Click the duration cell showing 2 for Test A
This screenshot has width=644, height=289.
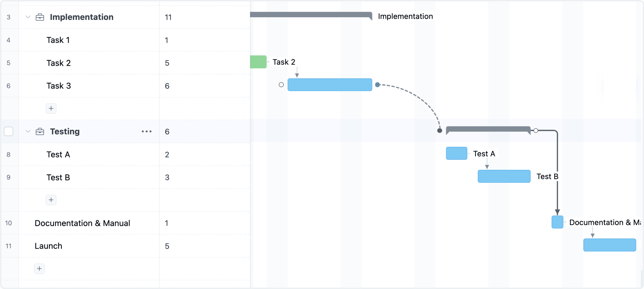(x=167, y=154)
